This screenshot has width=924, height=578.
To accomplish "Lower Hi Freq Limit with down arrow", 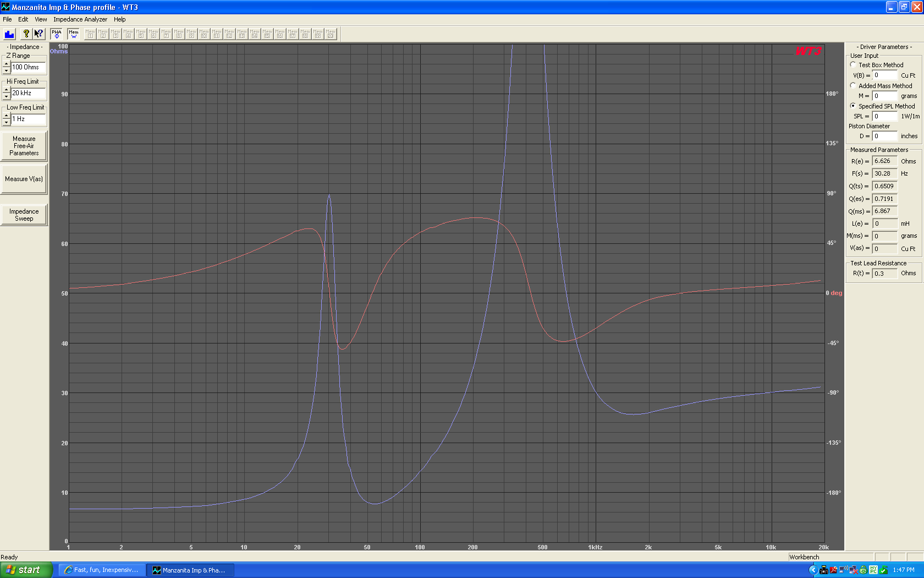I will [x=7, y=97].
